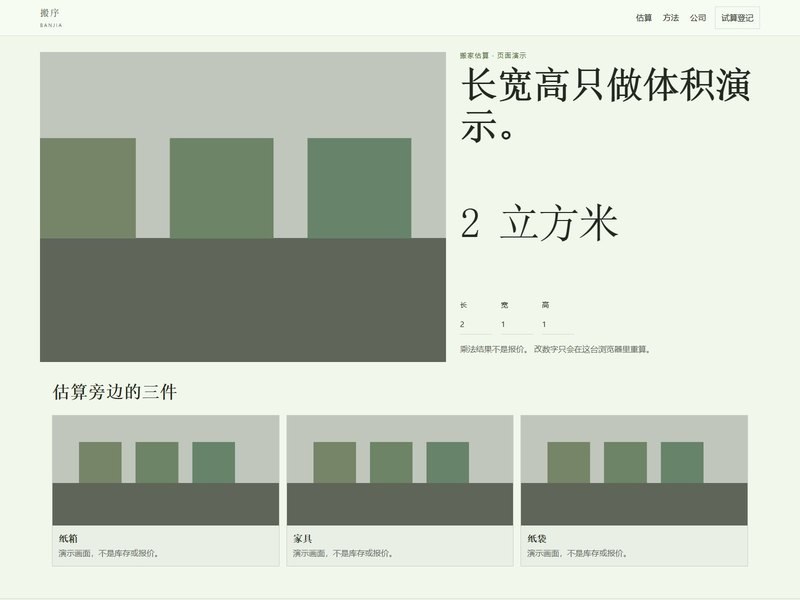Open the 方法 navigation link

(670, 18)
